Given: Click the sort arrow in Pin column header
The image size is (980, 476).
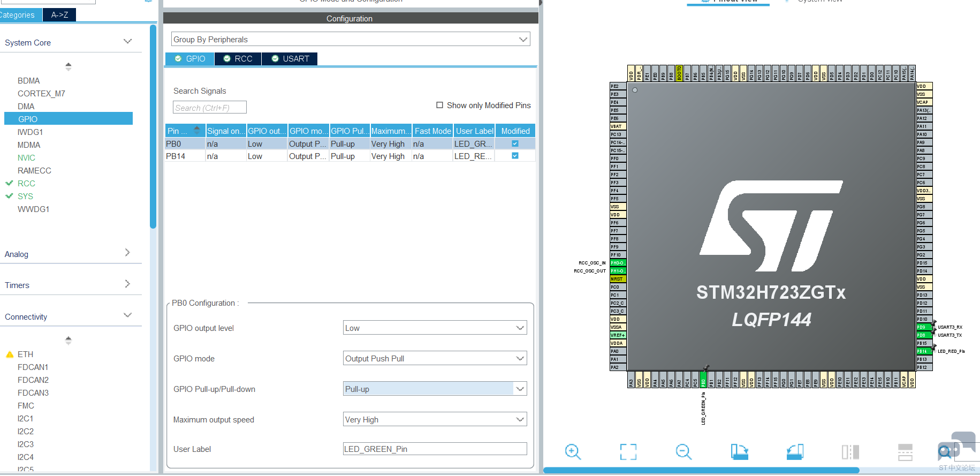Looking at the screenshot, I should (196, 130).
